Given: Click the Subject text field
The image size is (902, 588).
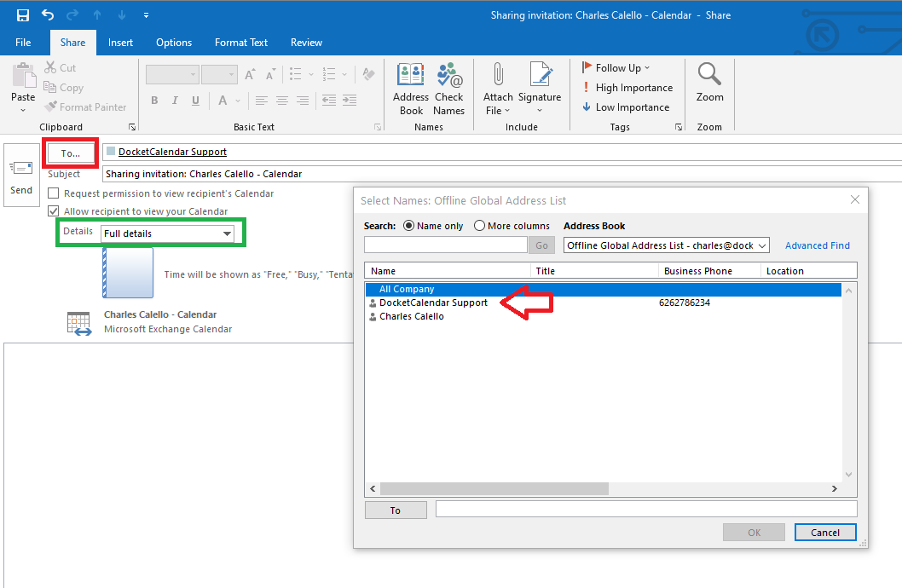Looking at the screenshot, I should pos(502,174).
